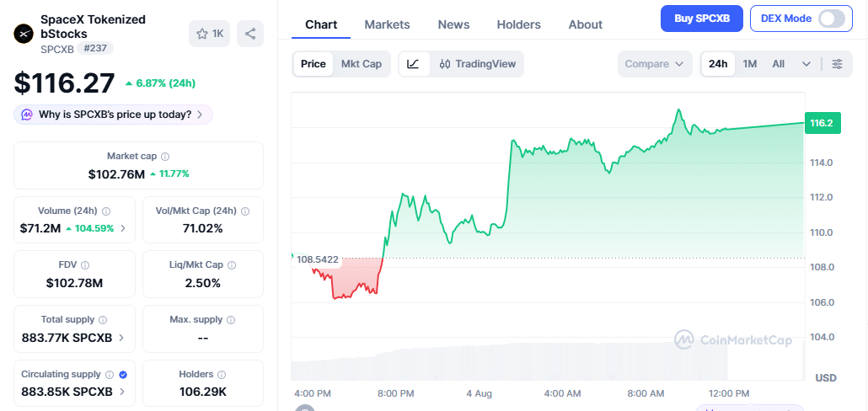This screenshot has height=411, width=868.
Task: Click the $102.76M market cap value
Action: point(116,174)
